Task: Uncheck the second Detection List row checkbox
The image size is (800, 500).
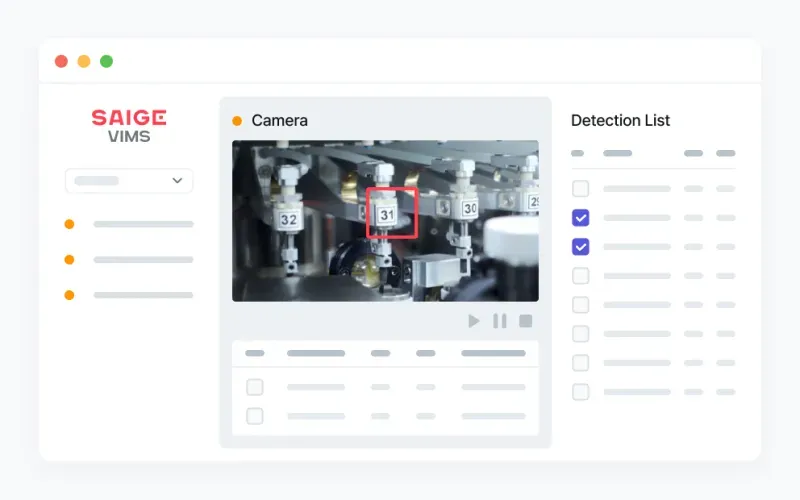Action: click(x=581, y=218)
